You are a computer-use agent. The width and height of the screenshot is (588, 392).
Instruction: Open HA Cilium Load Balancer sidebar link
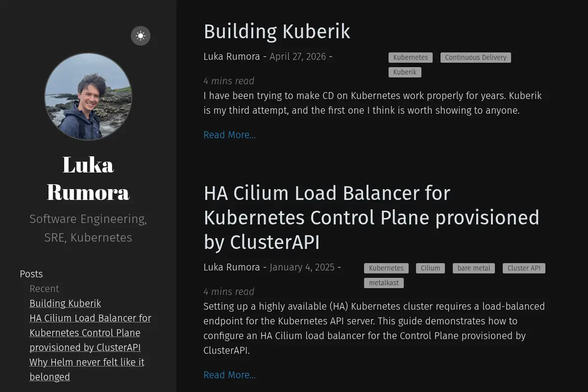(90, 333)
